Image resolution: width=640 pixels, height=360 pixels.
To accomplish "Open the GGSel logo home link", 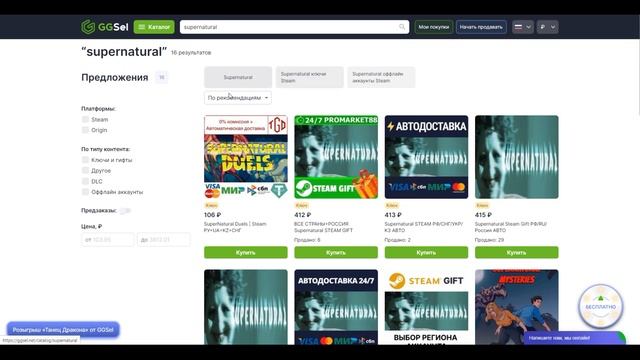I will 104,27.
